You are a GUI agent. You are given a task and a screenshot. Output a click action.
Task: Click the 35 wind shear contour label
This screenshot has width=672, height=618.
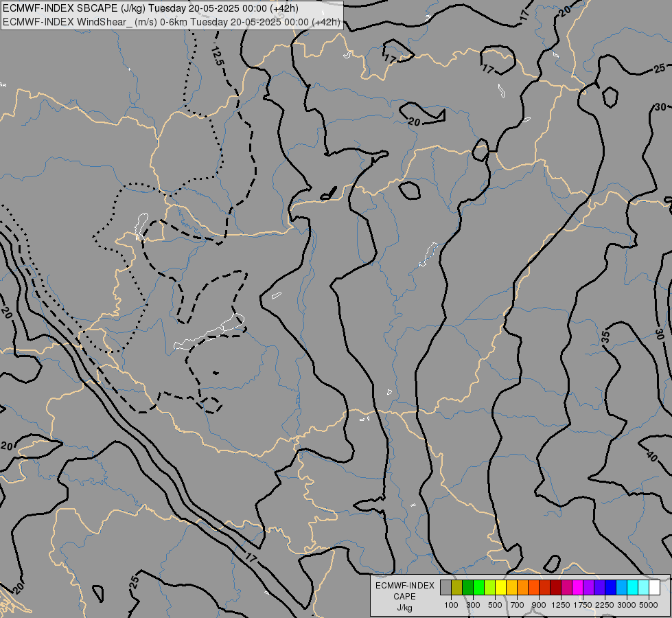[605, 336]
